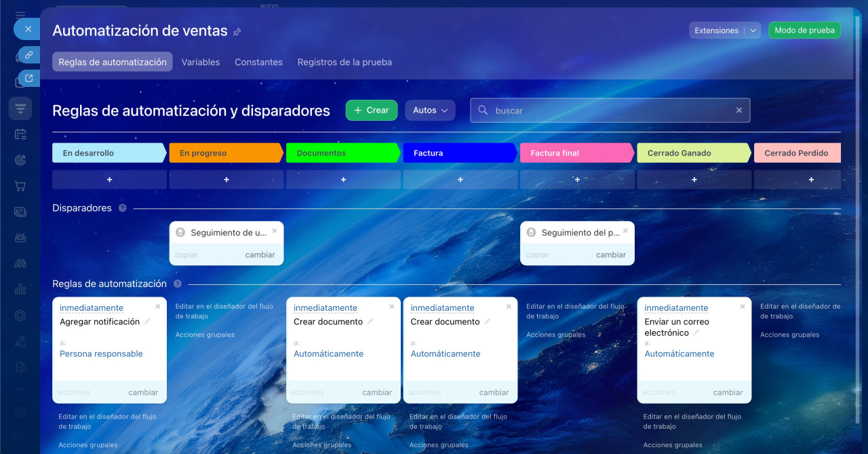Add rule under Cerrado Ganado stage
Image resolution: width=868 pixels, height=454 pixels.
[x=694, y=180]
